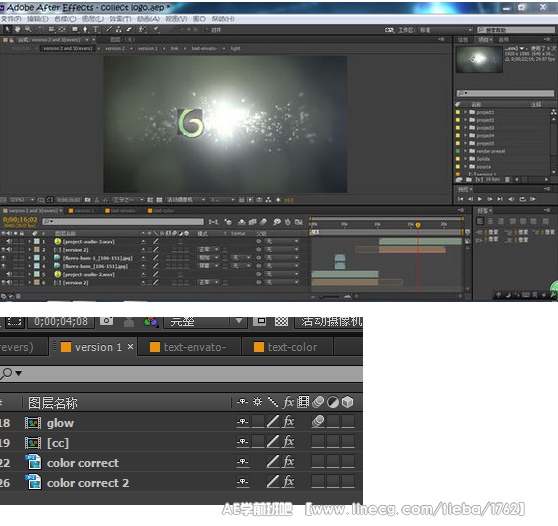Select the Puppet Pin tool
This screenshot has height=526, width=558.
[x=156, y=29]
